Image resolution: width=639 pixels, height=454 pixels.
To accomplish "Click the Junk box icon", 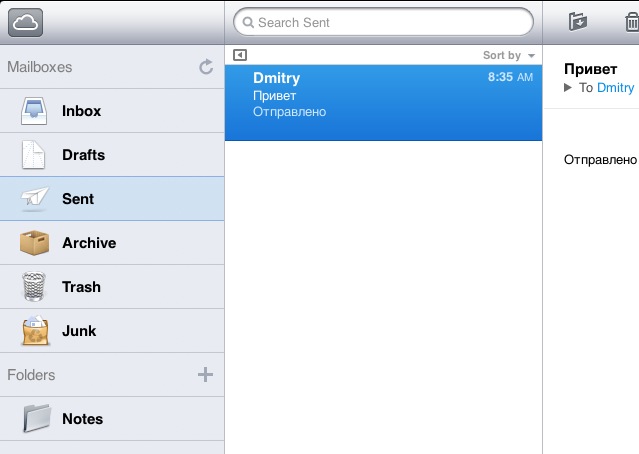I will point(35,331).
